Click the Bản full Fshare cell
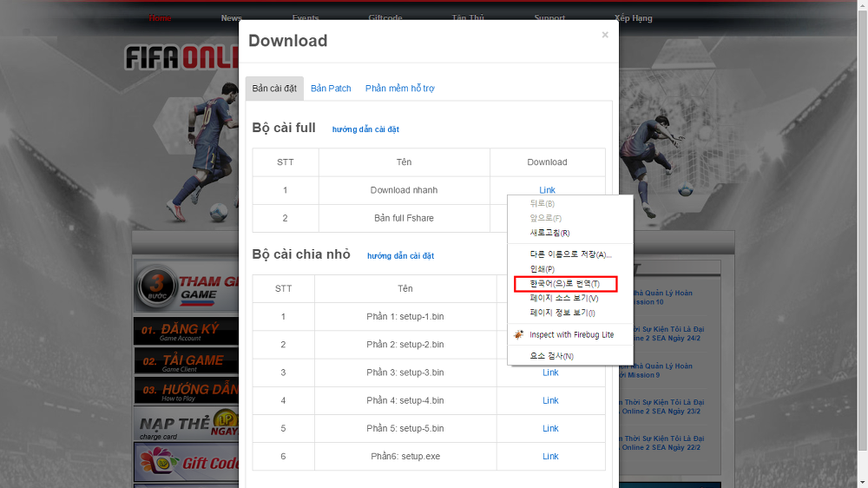 pyautogui.click(x=404, y=218)
